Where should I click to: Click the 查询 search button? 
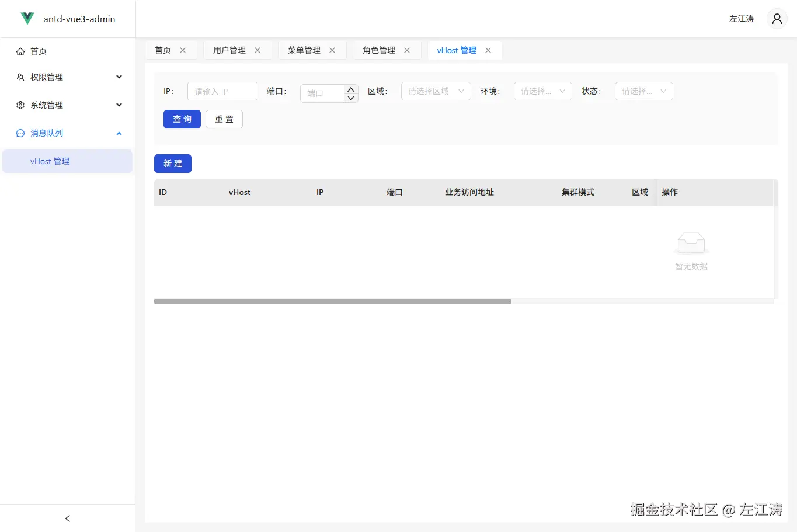point(182,119)
